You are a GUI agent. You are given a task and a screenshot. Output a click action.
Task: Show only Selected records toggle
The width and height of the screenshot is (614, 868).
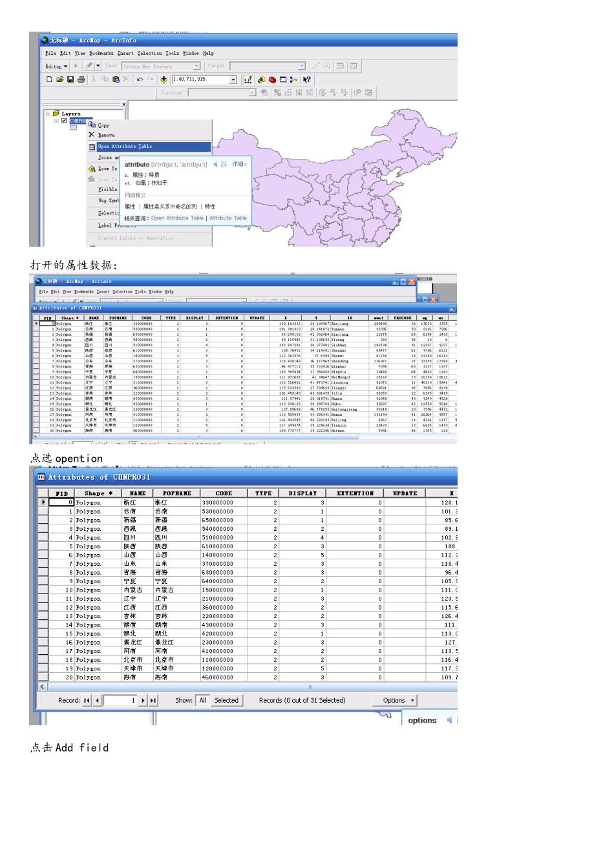[226, 700]
